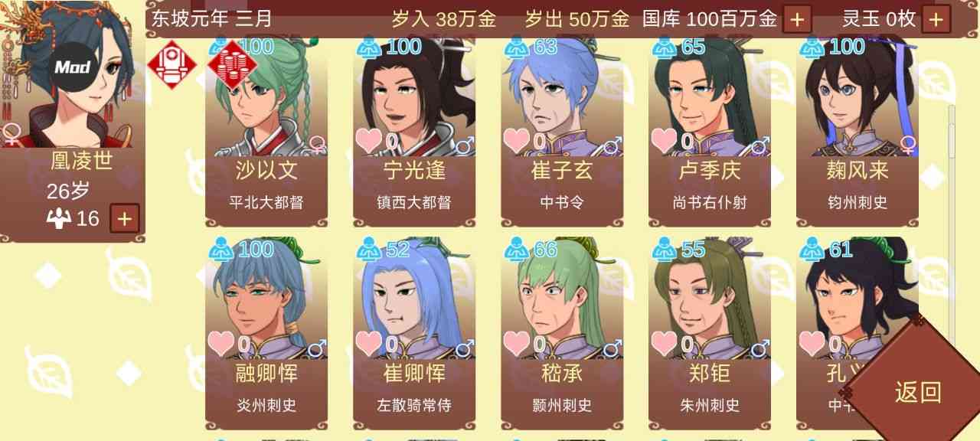The width and height of the screenshot is (980, 441).
Task: Select 融卿恽 炎州刺史 portrait
Action: [266, 333]
